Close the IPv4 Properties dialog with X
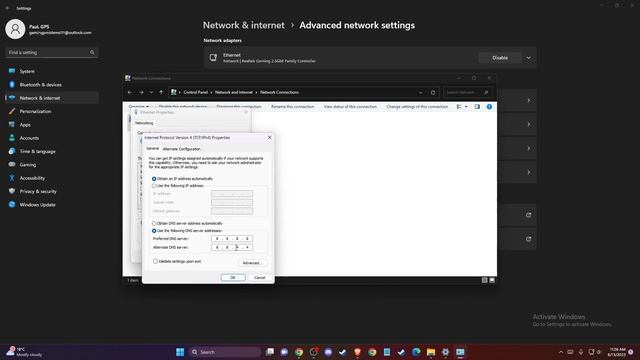 (269, 138)
